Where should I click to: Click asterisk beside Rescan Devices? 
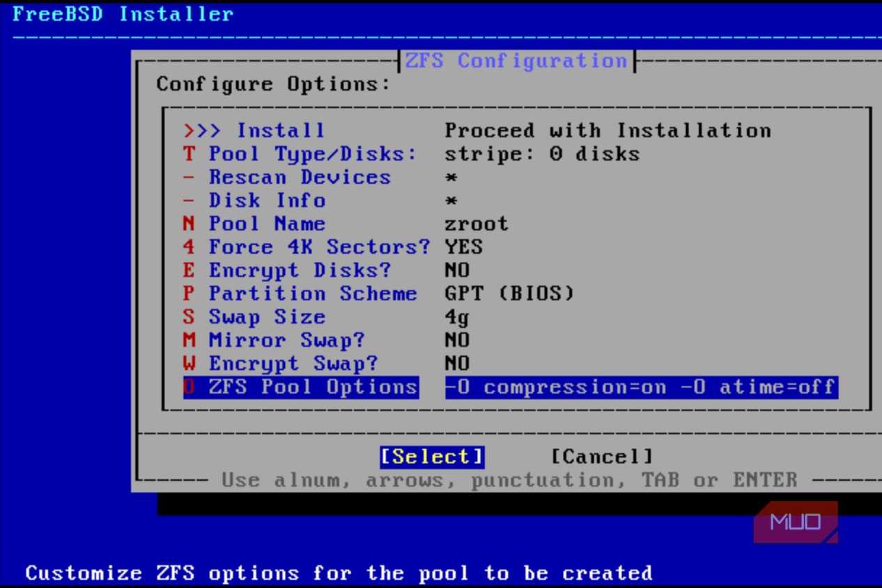point(451,178)
